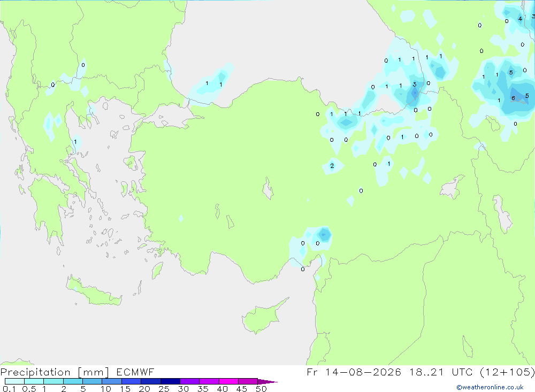Click the legend label '0.5'
Image resolution: width=535 pixels, height=392 pixels.
point(29,389)
